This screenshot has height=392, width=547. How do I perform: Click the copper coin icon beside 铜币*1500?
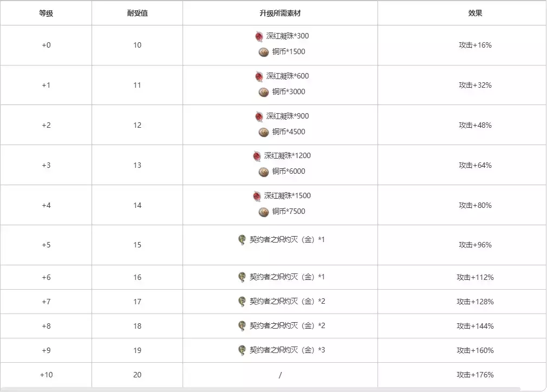tap(263, 52)
